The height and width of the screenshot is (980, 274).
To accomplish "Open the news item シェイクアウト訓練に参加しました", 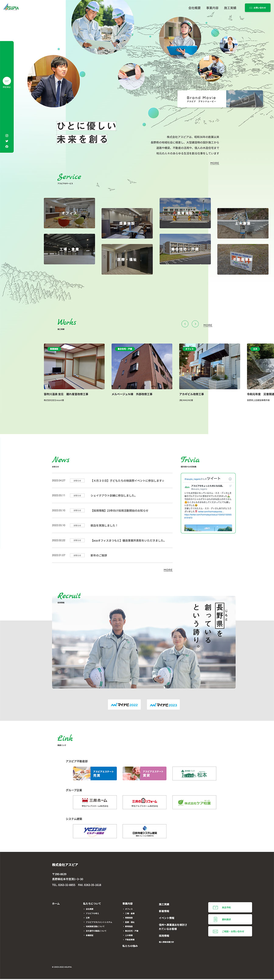I will (112, 495).
